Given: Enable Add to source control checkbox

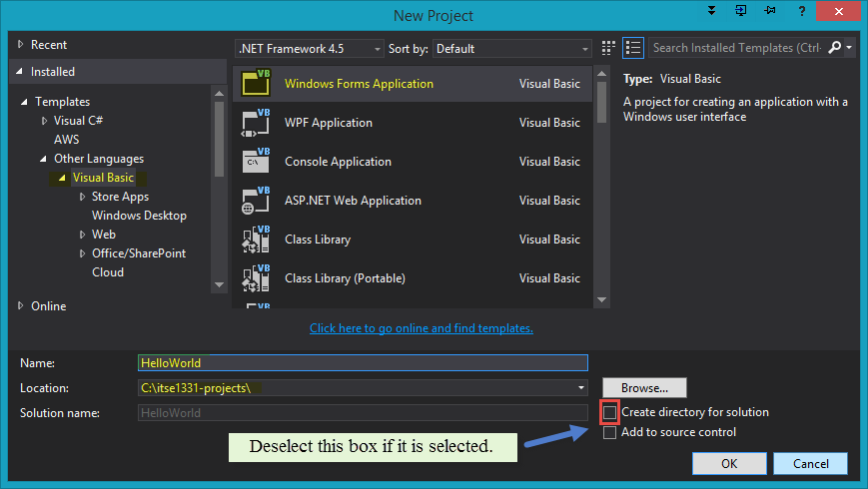Looking at the screenshot, I should tap(610, 432).
